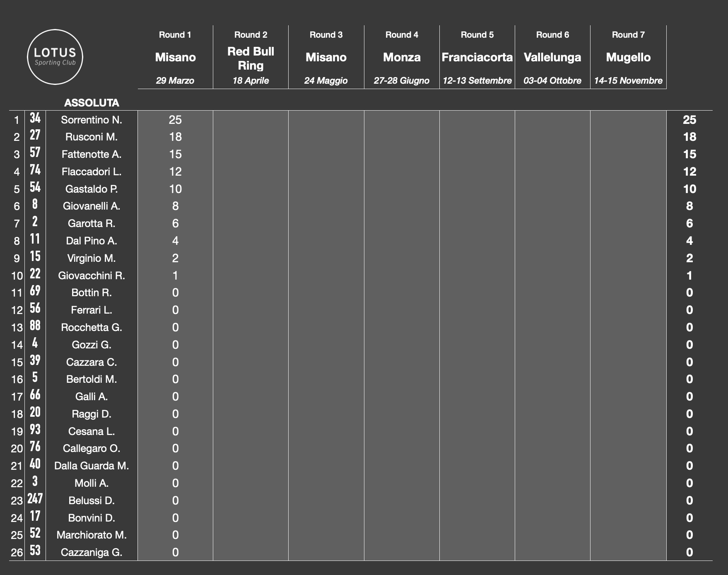Screen dimensions: 728x575
Task: Select Gastaldo P.'s total points of 10
Action: [689, 189]
